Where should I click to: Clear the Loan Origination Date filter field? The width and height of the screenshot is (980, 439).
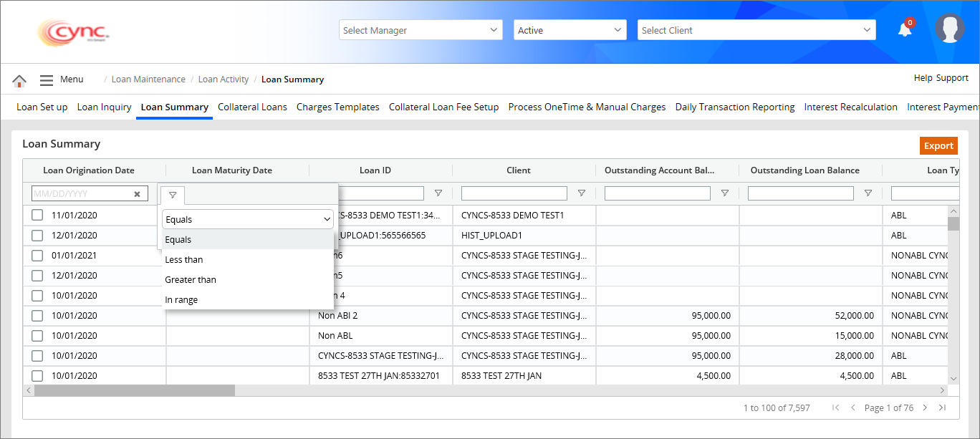137,194
